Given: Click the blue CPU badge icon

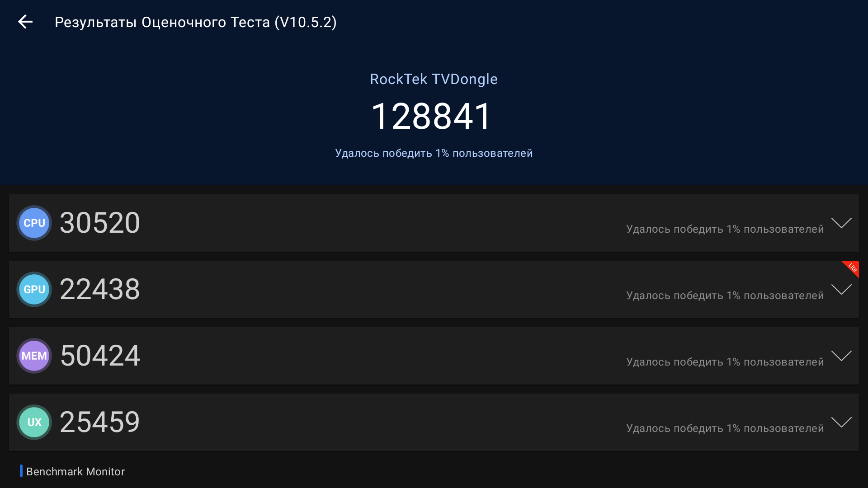Looking at the screenshot, I should click(34, 223).
